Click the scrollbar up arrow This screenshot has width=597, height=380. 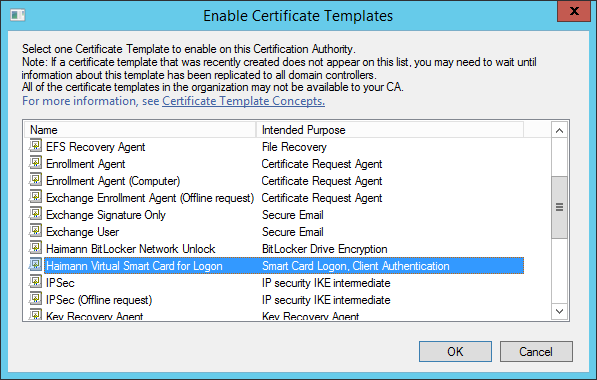coord(559,131)
